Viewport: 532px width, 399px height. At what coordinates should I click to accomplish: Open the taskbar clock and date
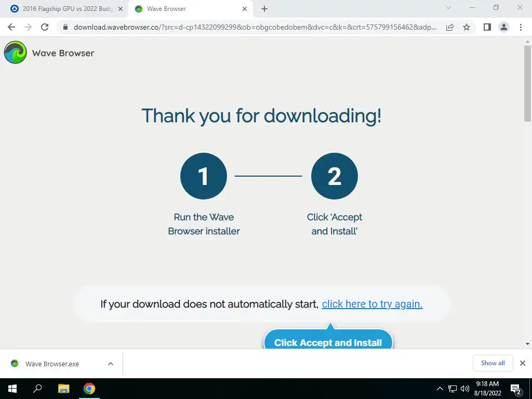487,389
